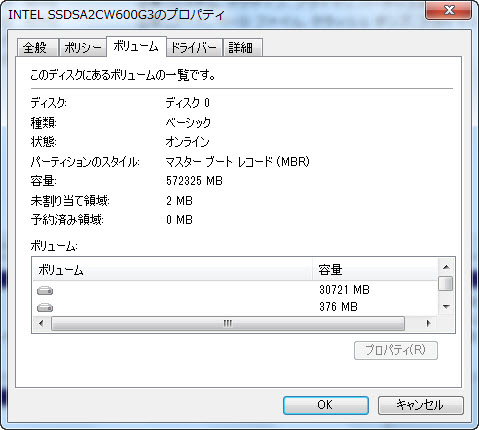Click the window title INTEL SSDSA2CW600G3のプロパティ
The width and height of the screenshot is (479, 430).
click(x=116, y=15)
